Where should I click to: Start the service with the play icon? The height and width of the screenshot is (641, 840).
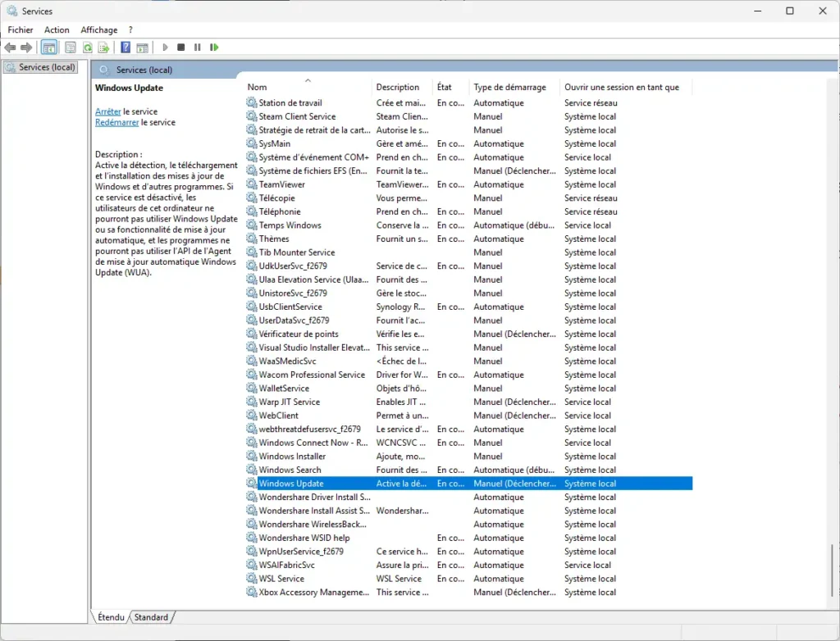165,47
